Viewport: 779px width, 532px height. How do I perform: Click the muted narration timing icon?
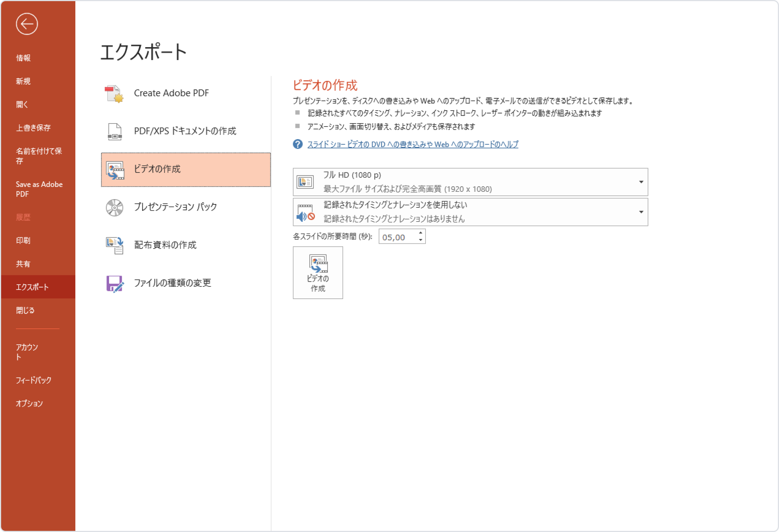coord(306,213)
